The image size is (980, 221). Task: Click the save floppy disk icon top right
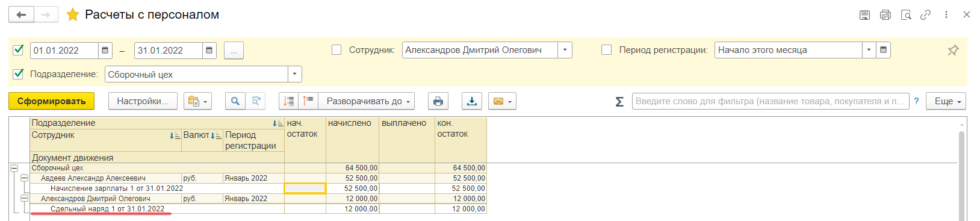coord(864,14)
